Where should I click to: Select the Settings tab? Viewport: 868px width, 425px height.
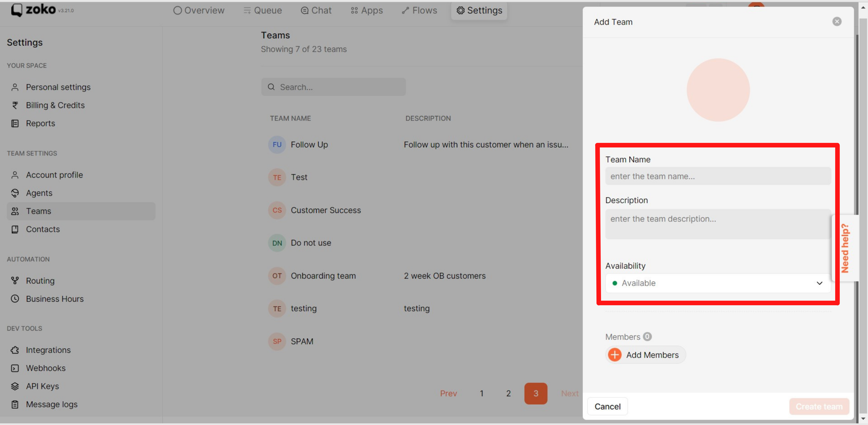pyautogui.click(x=479, y=10)
